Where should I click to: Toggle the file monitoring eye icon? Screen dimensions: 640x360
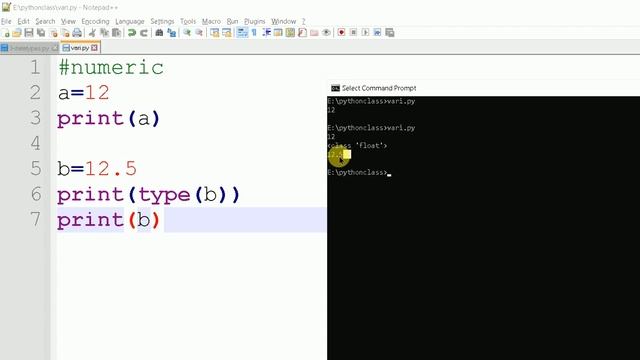pyautogui.click(x=326, y=33)
